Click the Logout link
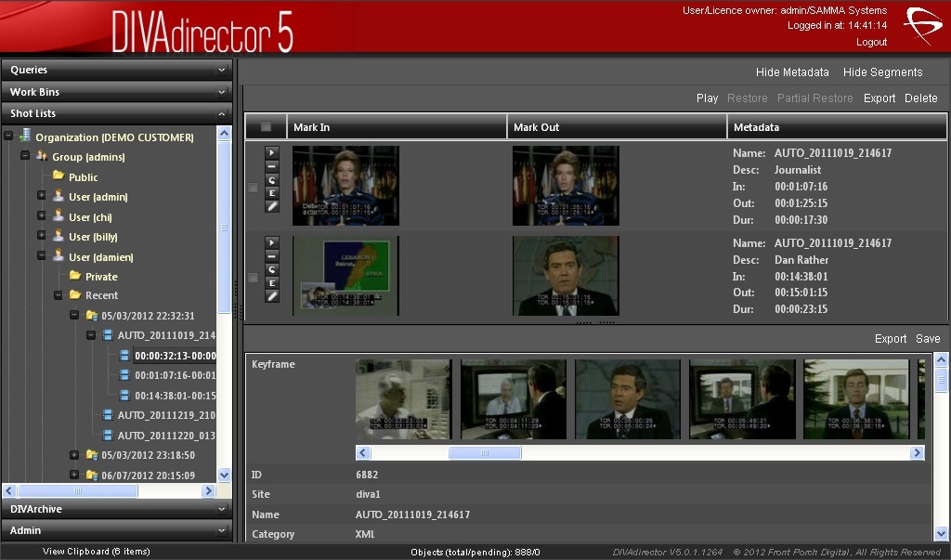 tap(871, 42)
